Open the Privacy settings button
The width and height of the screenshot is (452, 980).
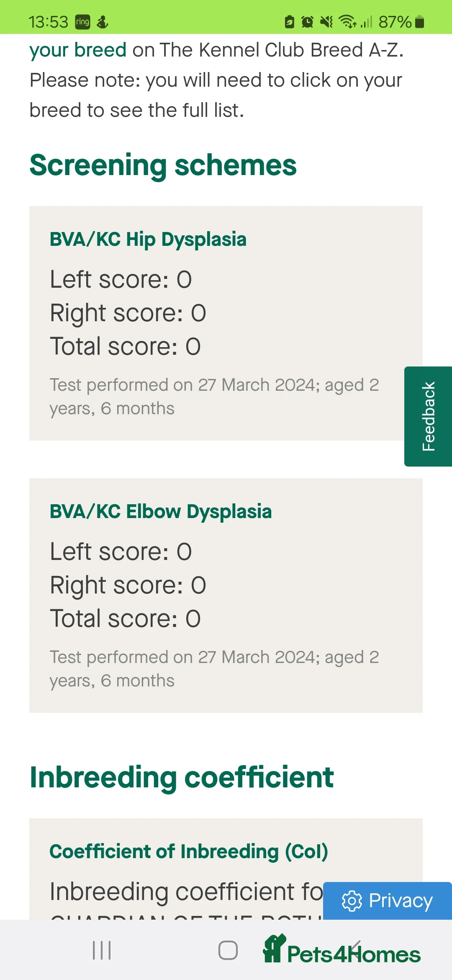point(388,901)
